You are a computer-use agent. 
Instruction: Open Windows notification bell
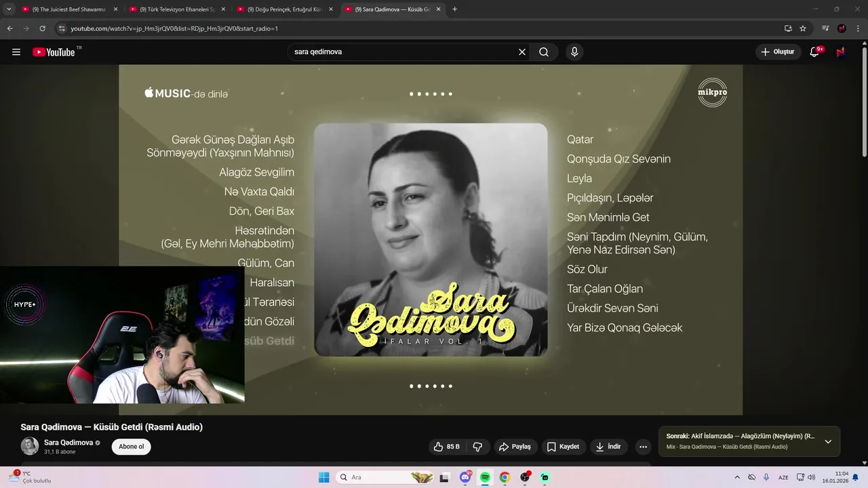[855, 477]
